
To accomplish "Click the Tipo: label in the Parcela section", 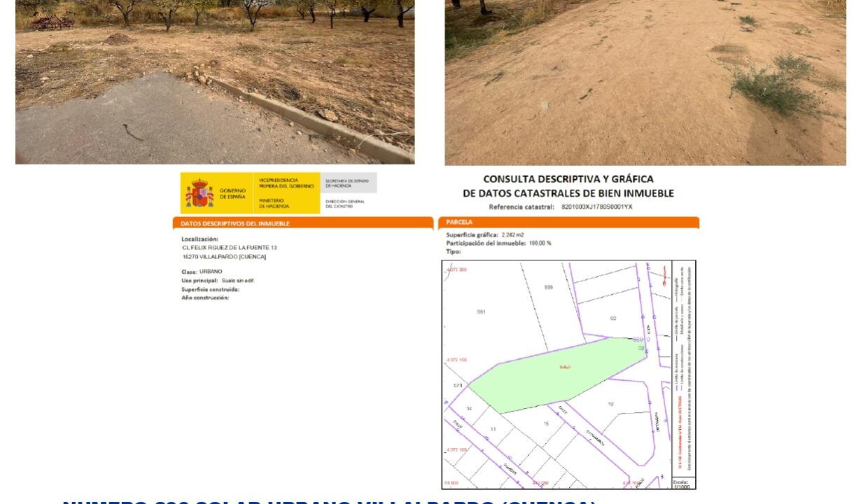I will [454, 251].
